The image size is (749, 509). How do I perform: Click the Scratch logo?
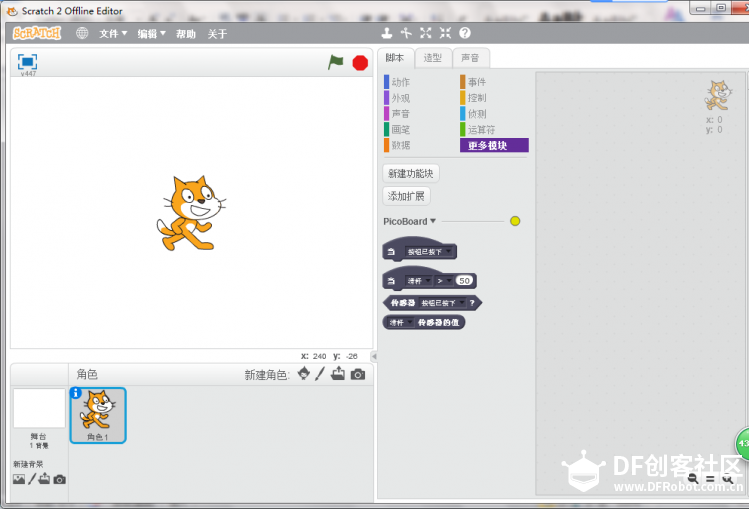37,33
